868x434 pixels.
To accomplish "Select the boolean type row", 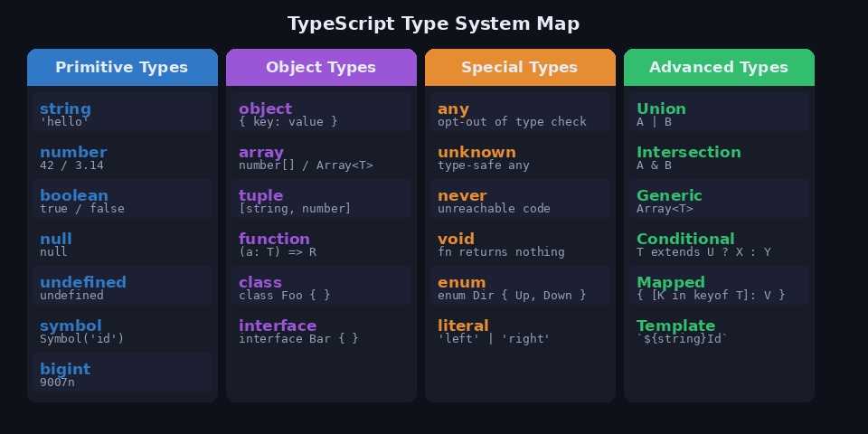I will pos(122,200).
